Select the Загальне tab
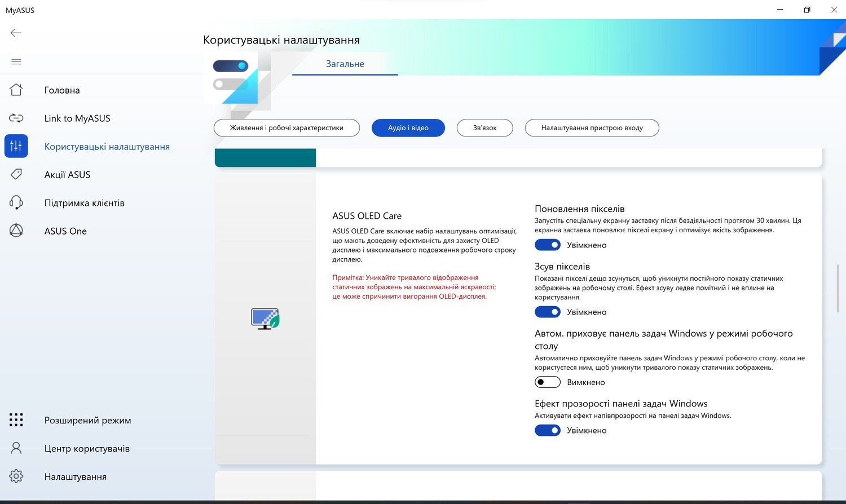The image size is (846, 504). click(x=345, y=64)
